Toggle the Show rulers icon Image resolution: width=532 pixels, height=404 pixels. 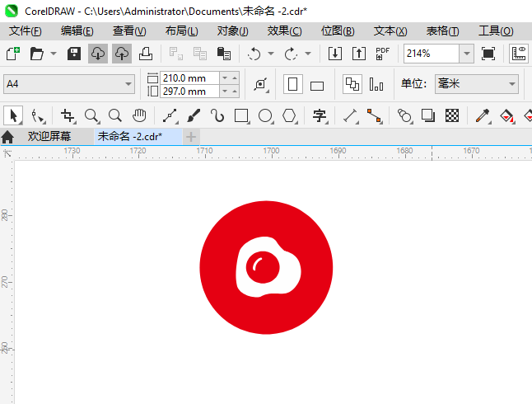(x=519, y=54)
